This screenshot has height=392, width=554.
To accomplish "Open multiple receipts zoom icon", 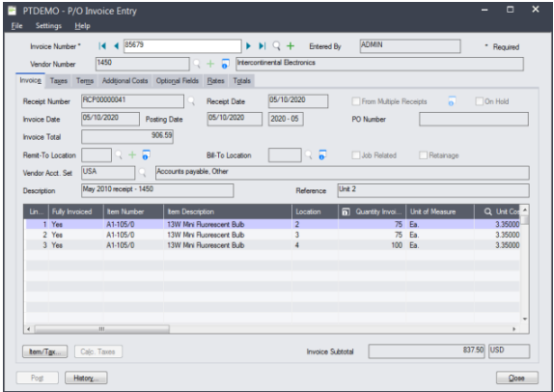I will [x=452, y=101].
